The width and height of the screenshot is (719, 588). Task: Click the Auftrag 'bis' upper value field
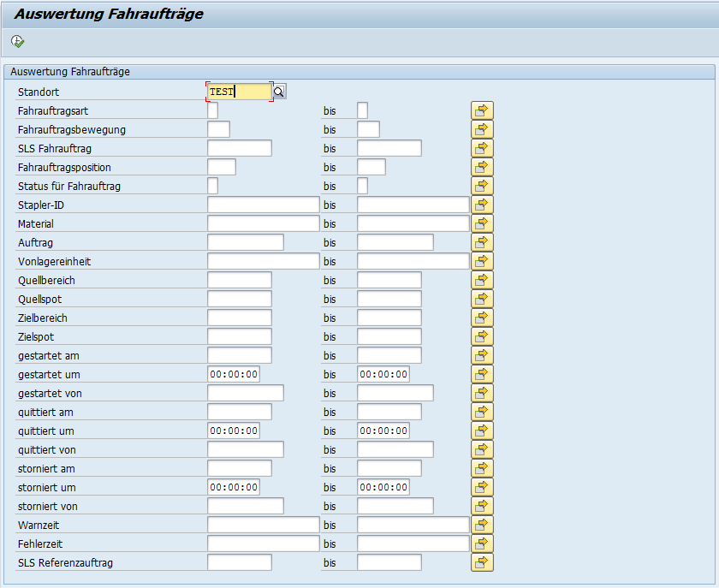[x=395, y=242]
